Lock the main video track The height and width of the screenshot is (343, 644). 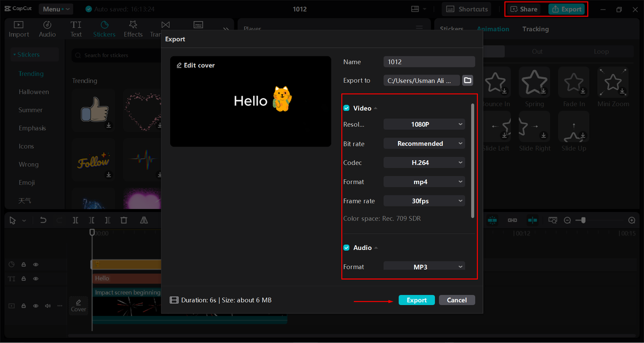tap(23, 306)
